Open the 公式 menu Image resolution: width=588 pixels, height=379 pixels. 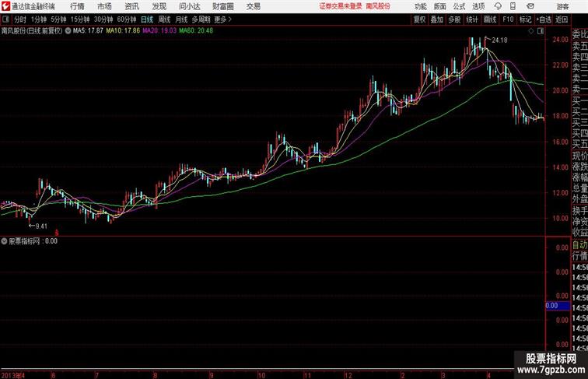tap(459, 6)
